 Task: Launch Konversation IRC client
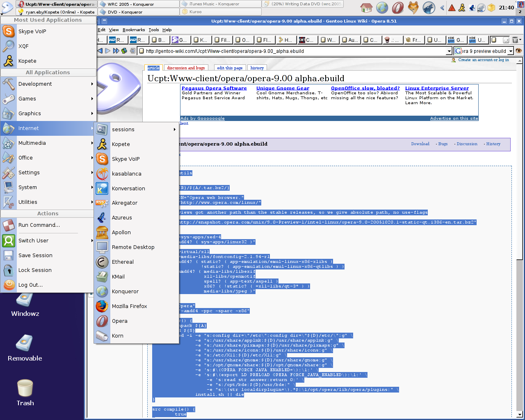point(137,188)
